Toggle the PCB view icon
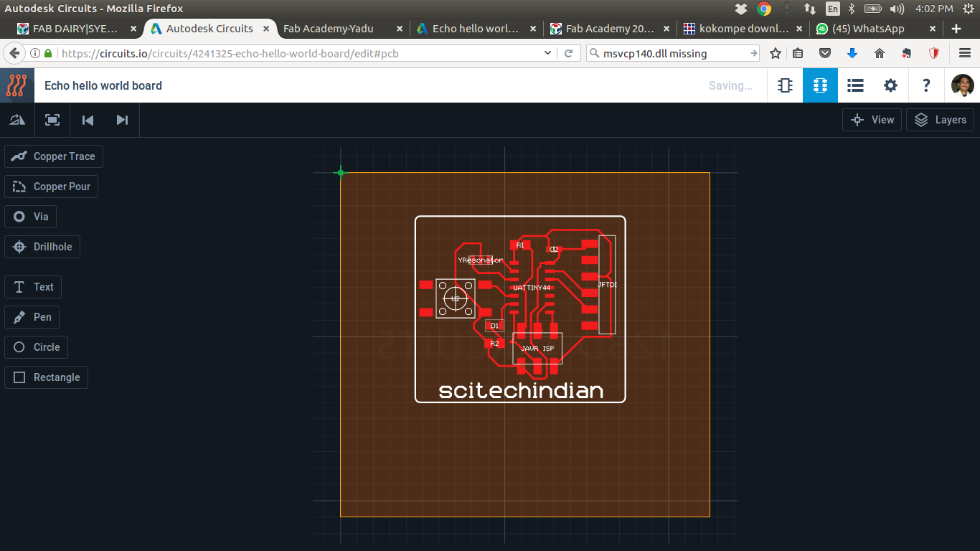 click(820, 85)
